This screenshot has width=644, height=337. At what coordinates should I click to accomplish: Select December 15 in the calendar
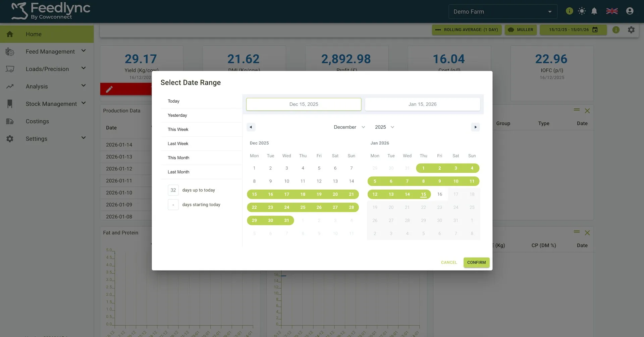click(254, 194)
